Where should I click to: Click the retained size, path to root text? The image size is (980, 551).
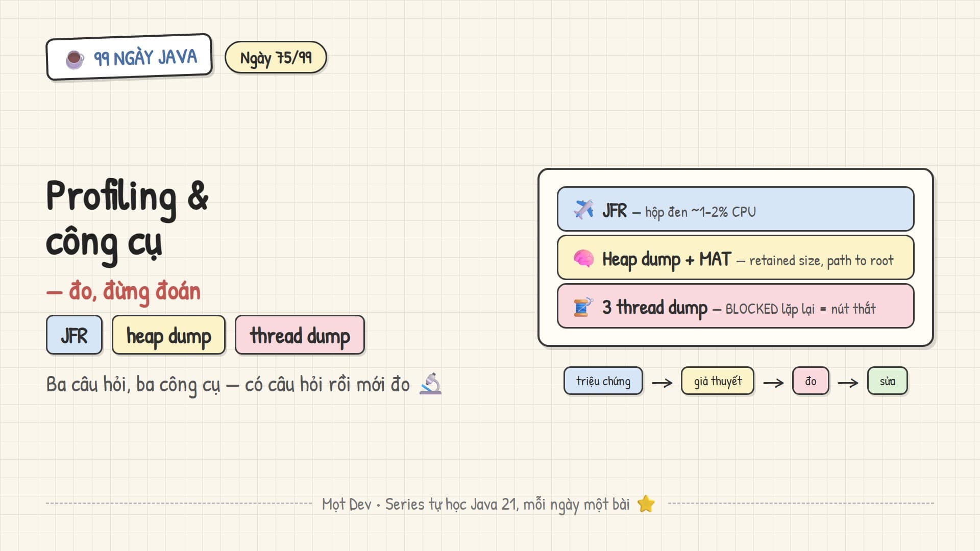[x=821, y=261]
